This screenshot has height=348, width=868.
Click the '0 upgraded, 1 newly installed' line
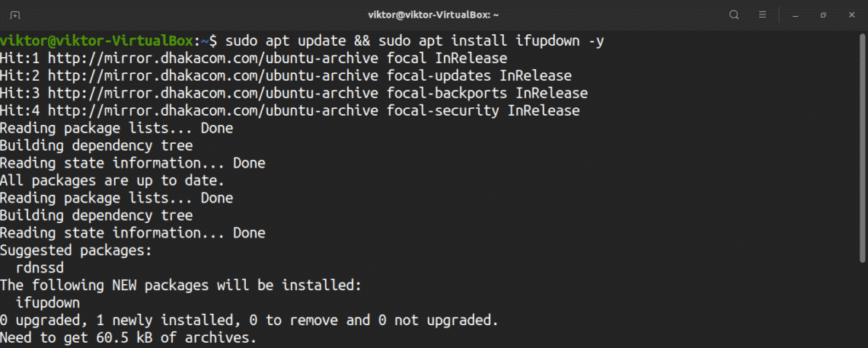[249, 320]
